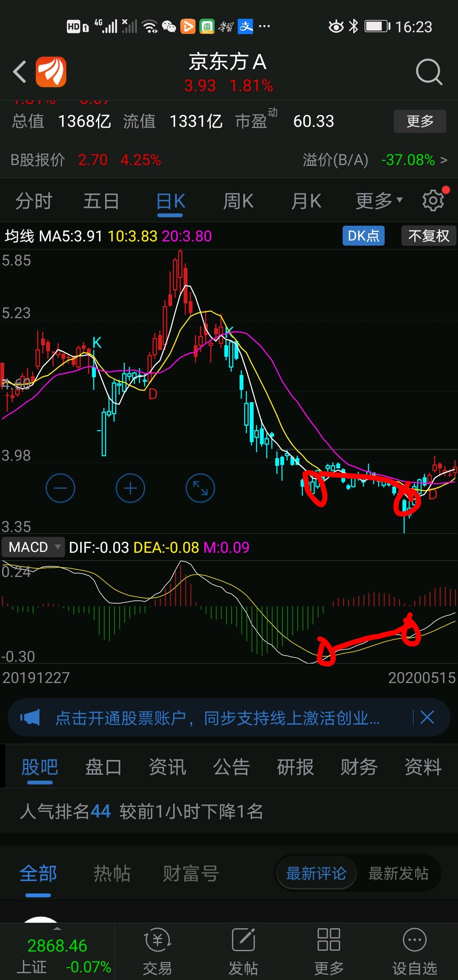This screenshot has height=980, width=458.
Task: Select the 日K chart tab
Action: (170, 201)
